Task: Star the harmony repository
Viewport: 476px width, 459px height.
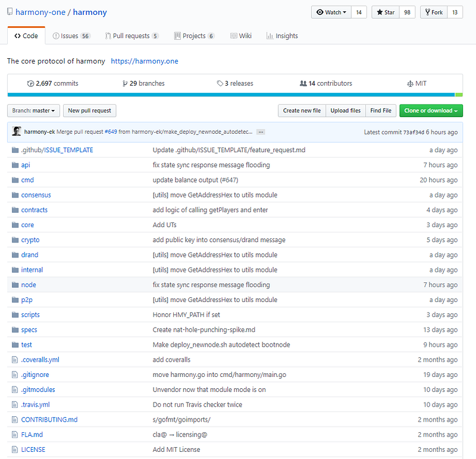Action: coord(386,12)
